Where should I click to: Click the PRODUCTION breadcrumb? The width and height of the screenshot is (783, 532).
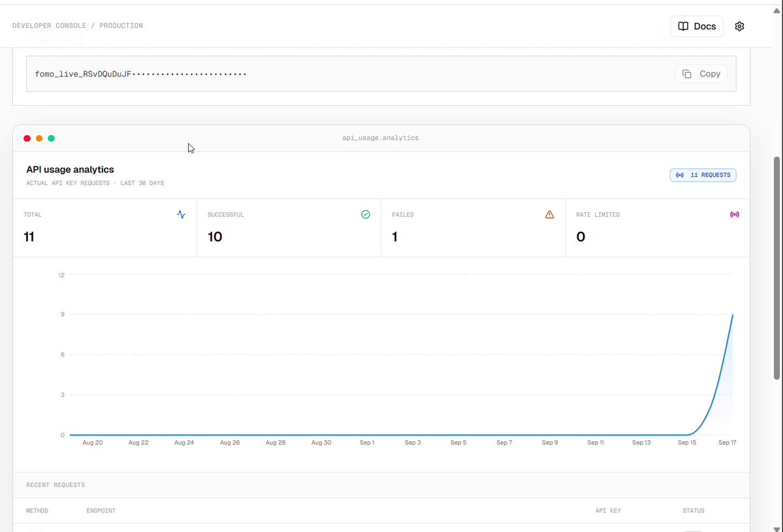pyautogui.click(x=121, y=26)
